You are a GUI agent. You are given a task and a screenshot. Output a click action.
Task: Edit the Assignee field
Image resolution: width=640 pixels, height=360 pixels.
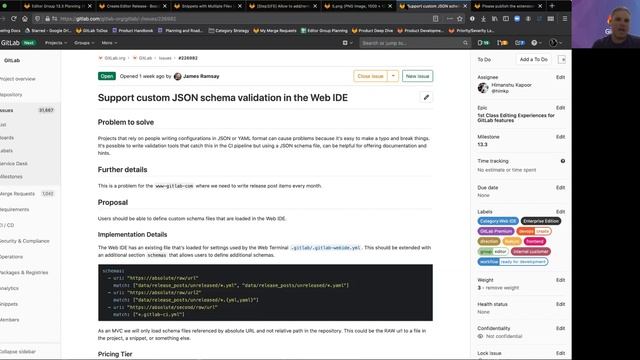tap(560, 77)
